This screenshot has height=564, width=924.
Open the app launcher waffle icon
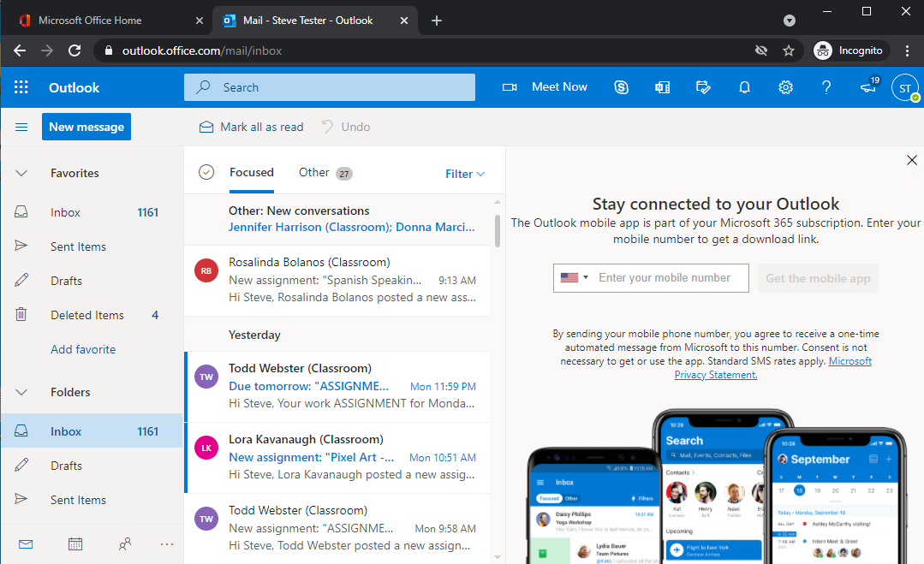click(x=21, y=87)
